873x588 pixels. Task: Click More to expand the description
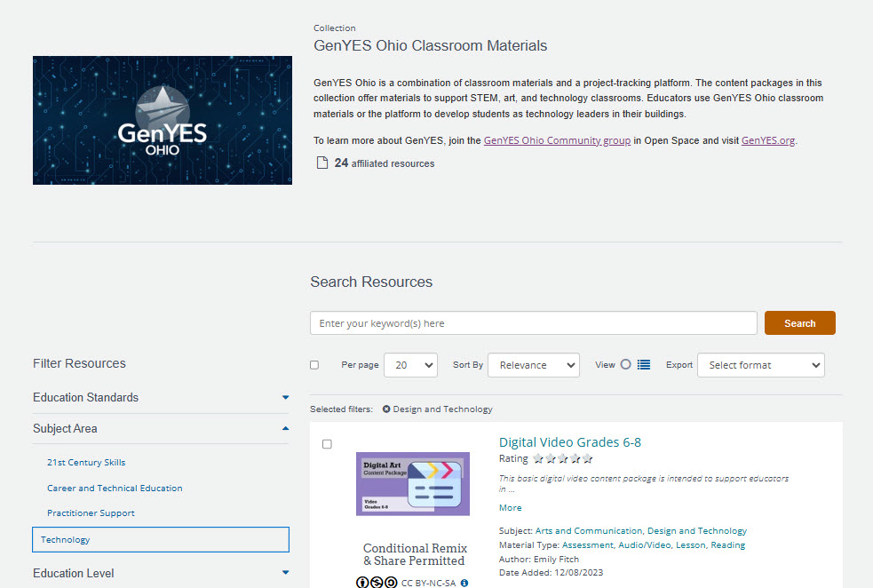pyautogui.click(x=511, y=508)
